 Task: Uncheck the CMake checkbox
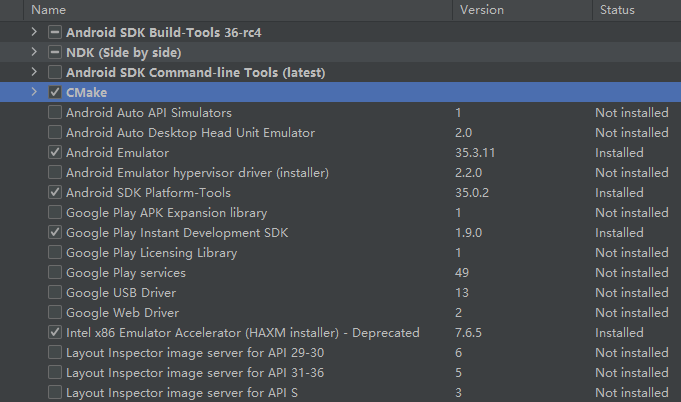(55, 92)
